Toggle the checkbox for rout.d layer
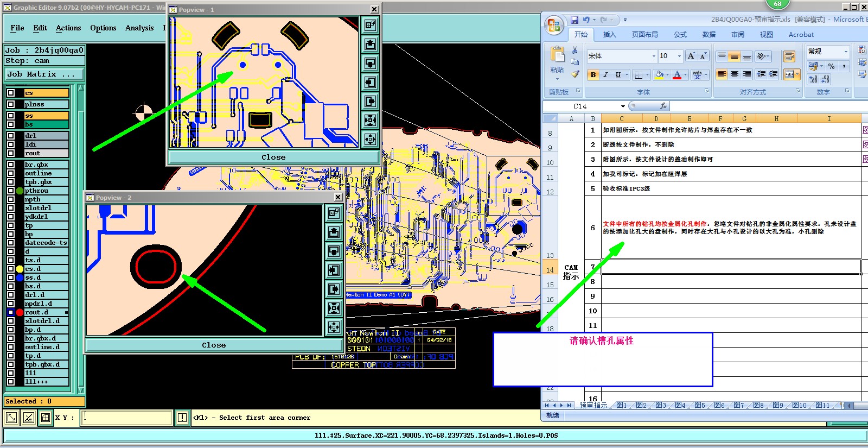Screen dimensions: 868x448 point(11,312)
